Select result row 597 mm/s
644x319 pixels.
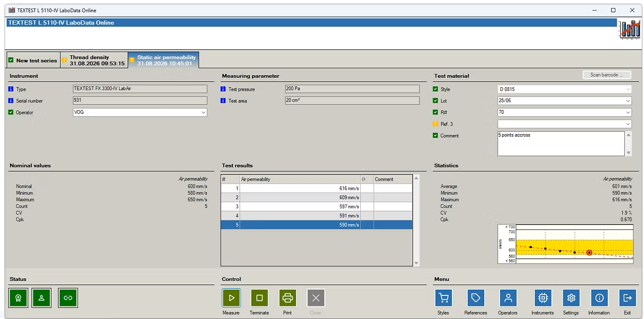click(x=316, y=206)
